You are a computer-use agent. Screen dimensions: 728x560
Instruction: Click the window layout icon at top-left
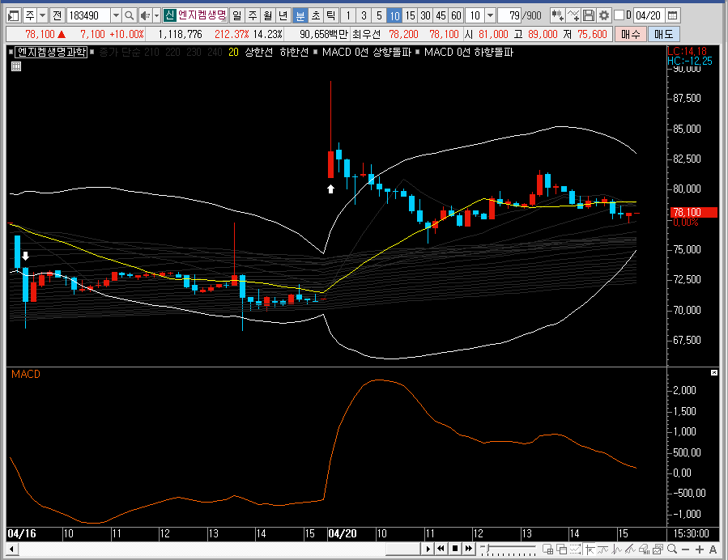click(13, 15)
